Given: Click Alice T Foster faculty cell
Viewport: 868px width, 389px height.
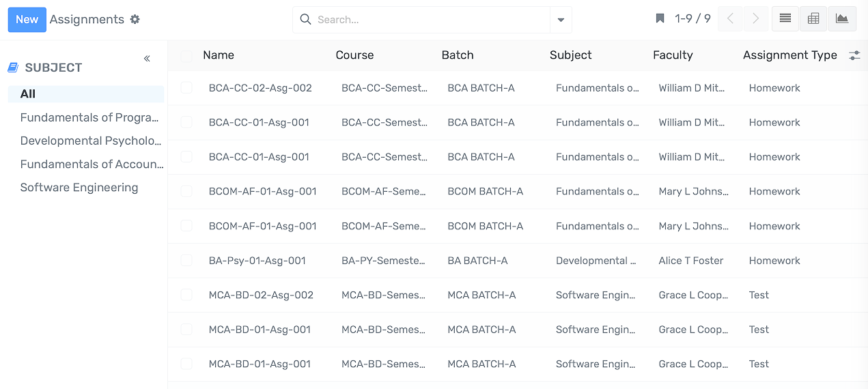Looking at the screenshot, I should [691, 261].
